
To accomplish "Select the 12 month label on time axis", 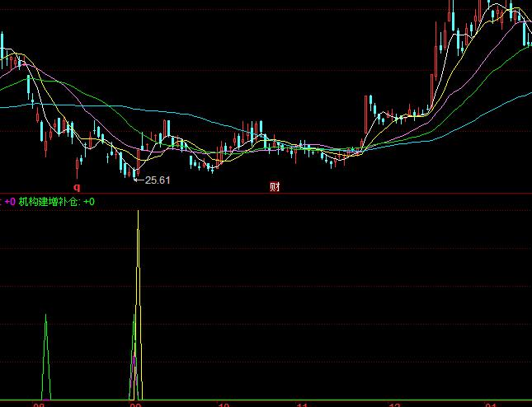I will 396,405.
